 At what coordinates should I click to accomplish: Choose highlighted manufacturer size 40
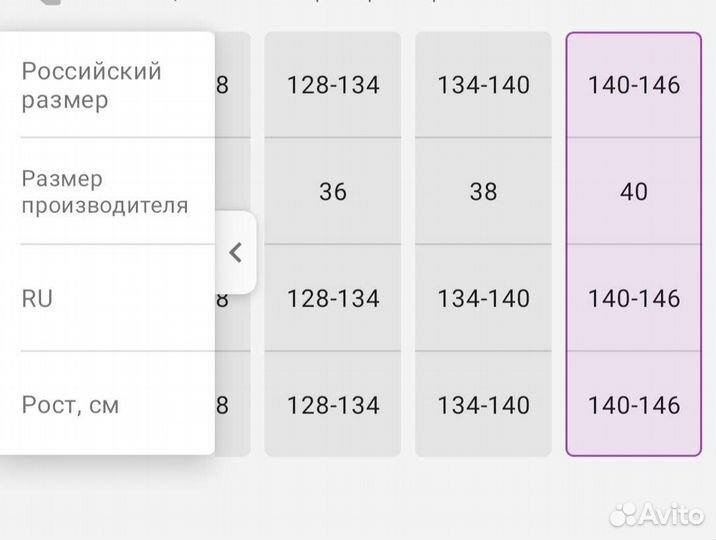coord(634,191)
